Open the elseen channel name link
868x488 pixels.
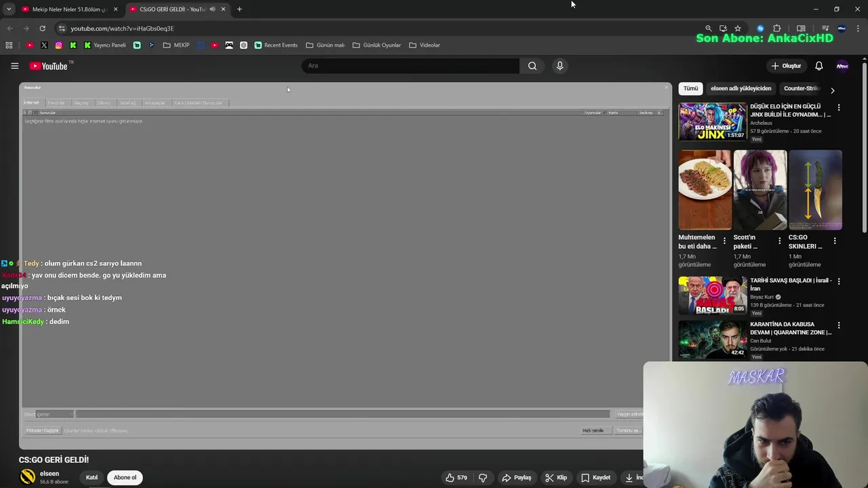point(50,474)
